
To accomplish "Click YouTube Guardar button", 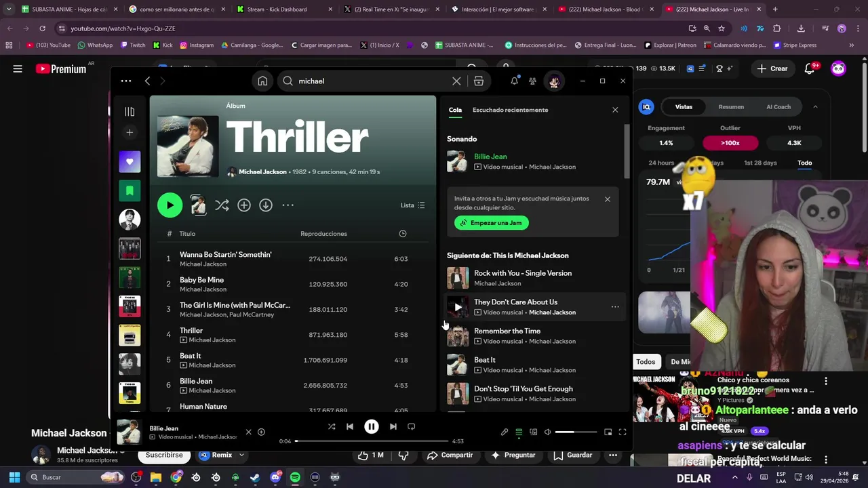I will tap(573, 455).
